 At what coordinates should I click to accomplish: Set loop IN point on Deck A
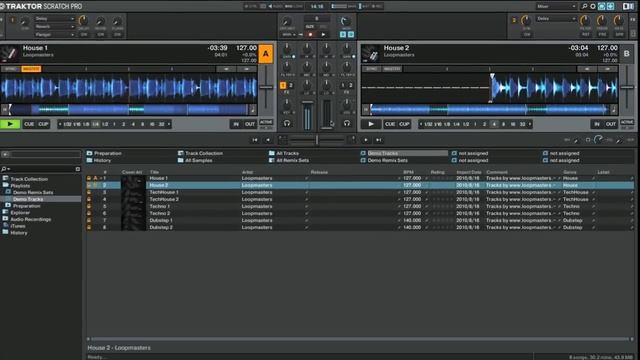[x=236, y=124]
